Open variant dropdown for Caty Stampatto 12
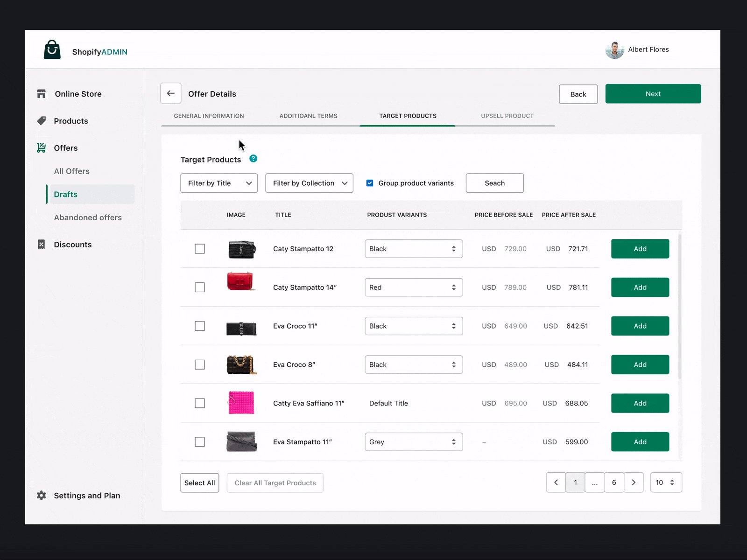 (x=414, y=249)
